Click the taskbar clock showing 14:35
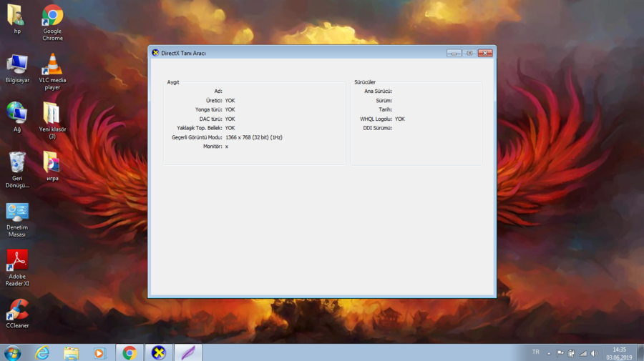 [x=619, y=353]
